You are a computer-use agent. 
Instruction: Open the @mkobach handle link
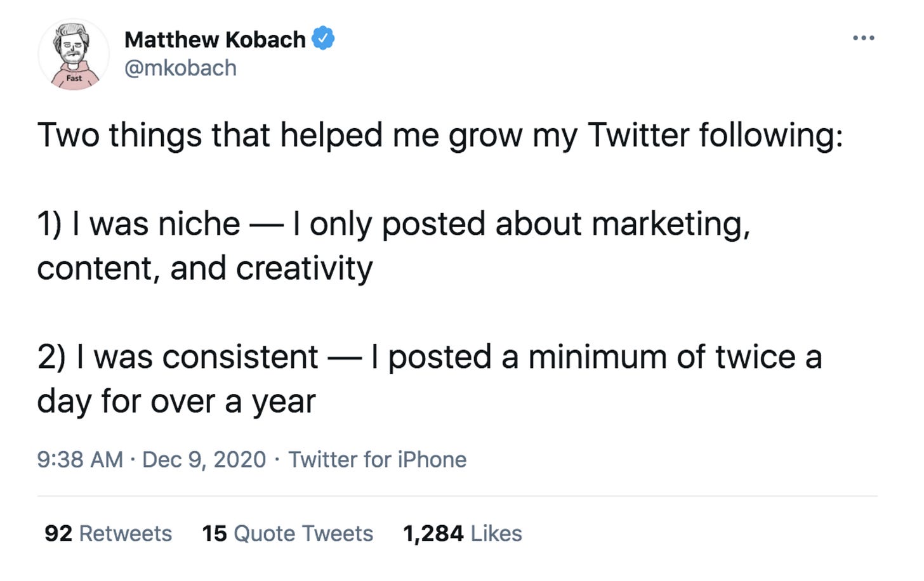point(181,68)
